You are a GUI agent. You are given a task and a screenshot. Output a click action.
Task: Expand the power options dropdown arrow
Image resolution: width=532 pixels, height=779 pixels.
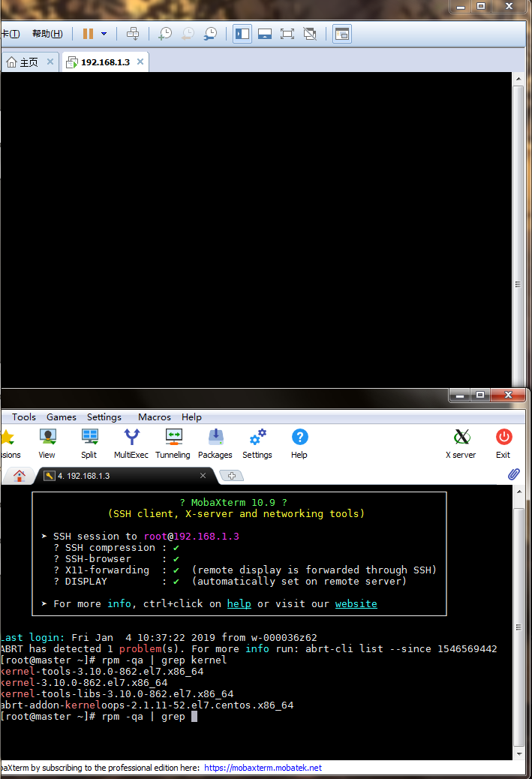(x=104, y=34)
